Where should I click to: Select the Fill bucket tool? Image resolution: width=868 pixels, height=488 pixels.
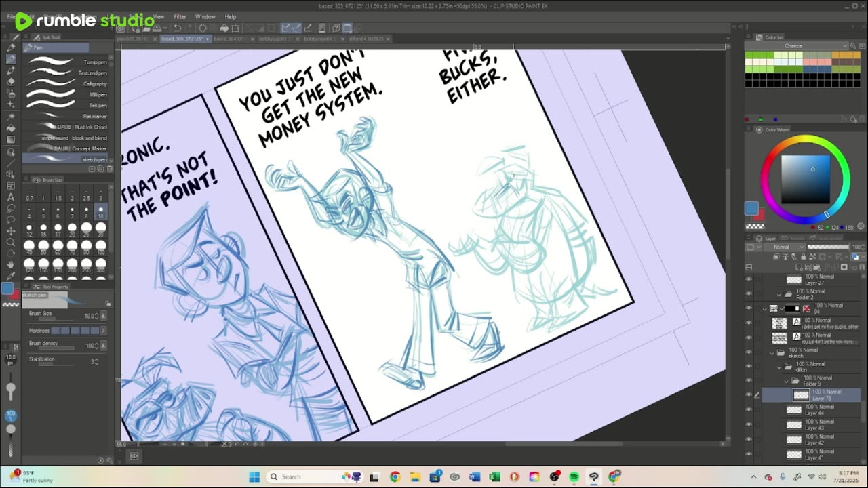click(x=11, y=127)
